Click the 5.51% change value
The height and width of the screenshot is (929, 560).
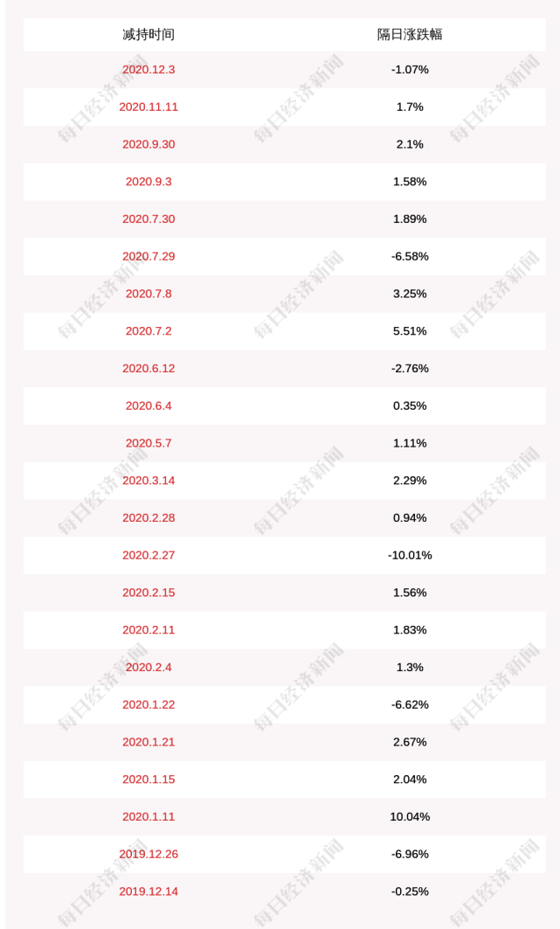click(410, 330)
